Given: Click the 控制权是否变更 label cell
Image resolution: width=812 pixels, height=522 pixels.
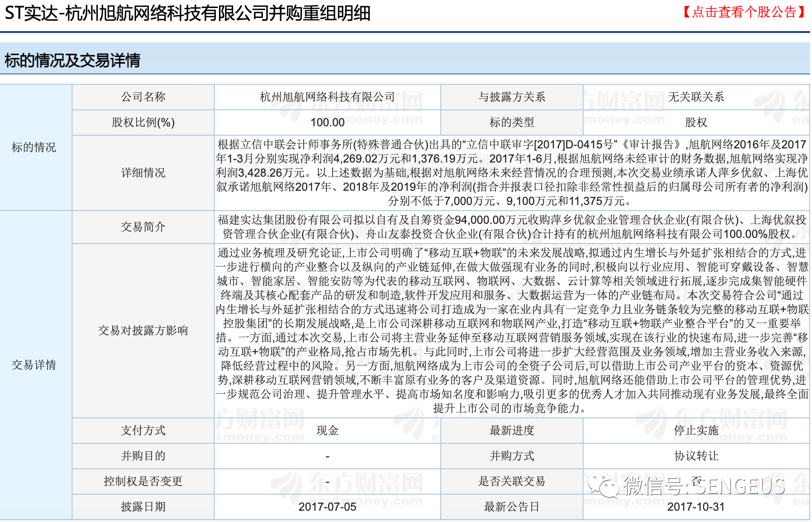Looking at the screenshot, I should (x=143, y=481).
